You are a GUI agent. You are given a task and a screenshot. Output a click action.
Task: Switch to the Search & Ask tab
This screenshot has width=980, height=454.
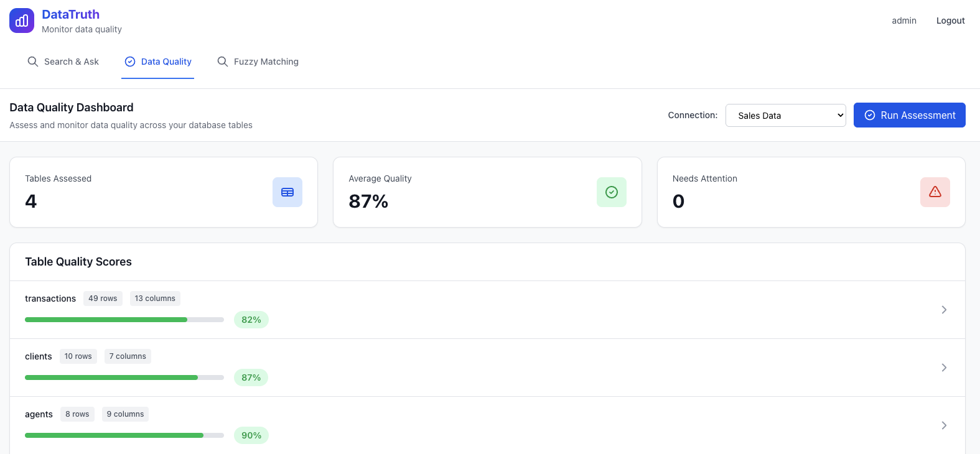tap(71, 62)
